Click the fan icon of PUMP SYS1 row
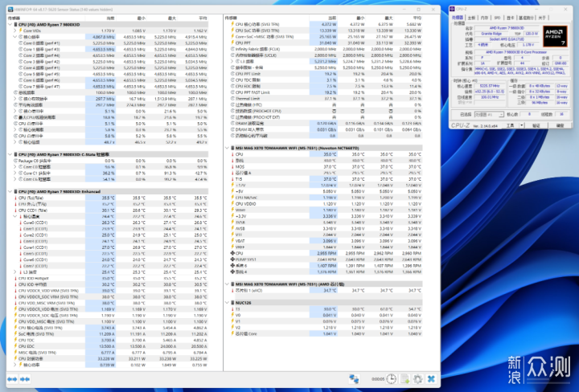 pyautogui.click(x=232, y=259)
